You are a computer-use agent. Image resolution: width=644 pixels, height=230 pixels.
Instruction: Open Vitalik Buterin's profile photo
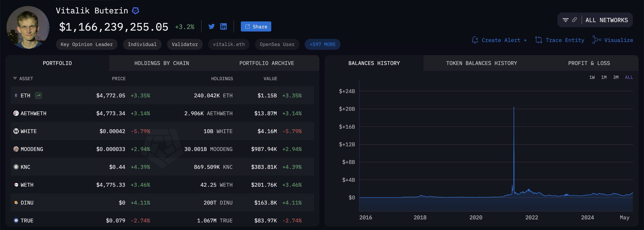(x=28, y=27)
